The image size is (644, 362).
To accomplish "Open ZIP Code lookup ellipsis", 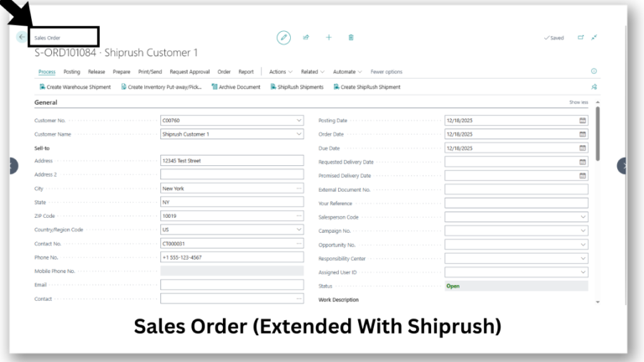I will (x=299, y=216).
